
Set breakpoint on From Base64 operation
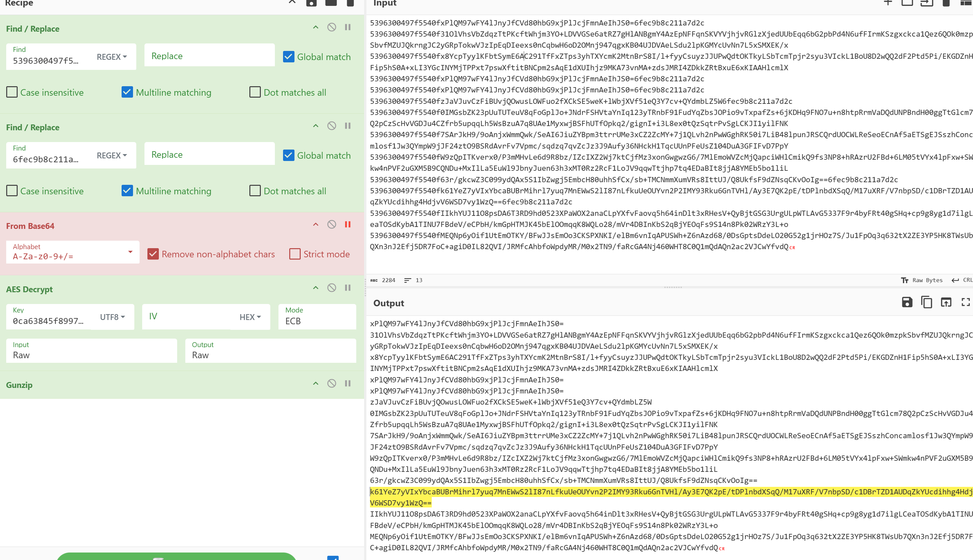[347, 225]
